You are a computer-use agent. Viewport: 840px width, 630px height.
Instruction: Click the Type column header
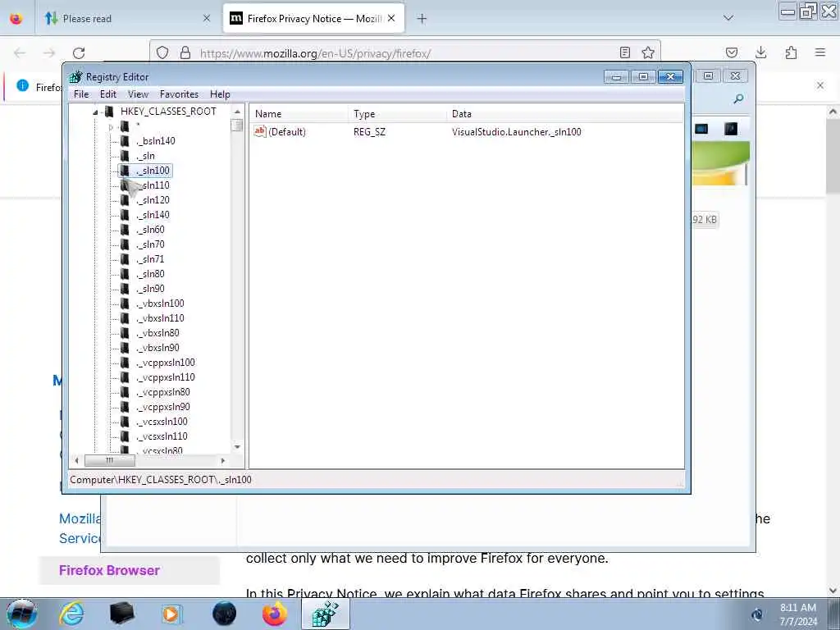(397, 113)
